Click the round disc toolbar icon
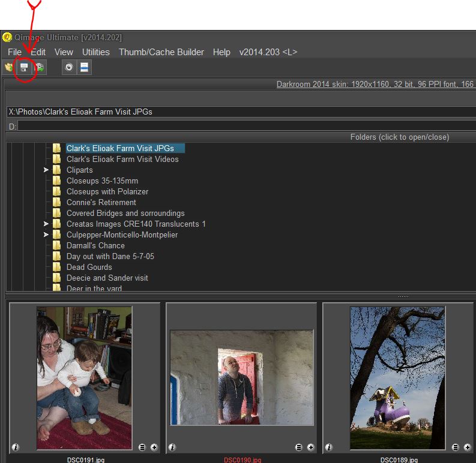Screen dimensions: 476x463 tap(69, 68)
